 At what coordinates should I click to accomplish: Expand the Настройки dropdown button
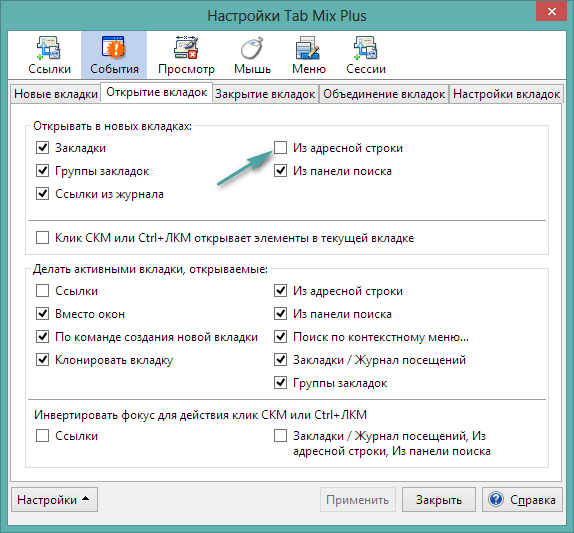click(55, 499)
